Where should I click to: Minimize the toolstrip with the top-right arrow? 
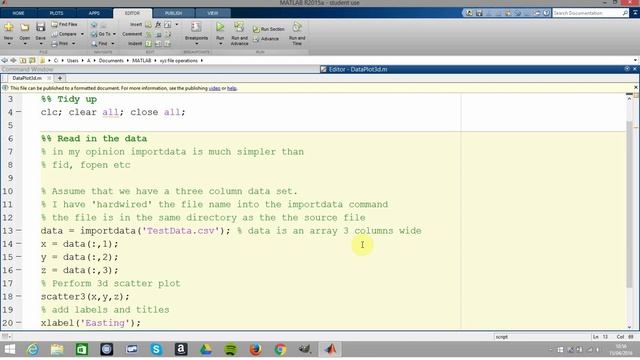tap(635, 13)
